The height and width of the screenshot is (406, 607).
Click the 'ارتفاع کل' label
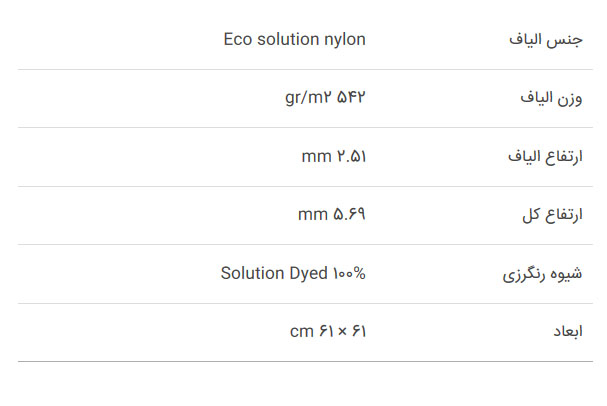click(552, 214)
